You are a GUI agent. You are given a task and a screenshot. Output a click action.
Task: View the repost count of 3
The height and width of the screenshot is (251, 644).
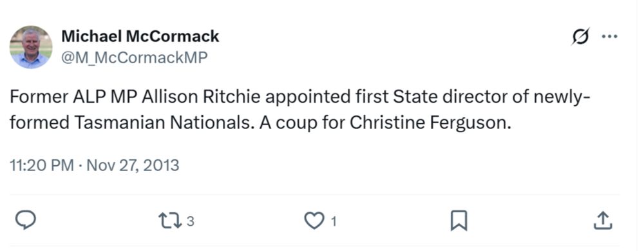click(x=190, y=222)
